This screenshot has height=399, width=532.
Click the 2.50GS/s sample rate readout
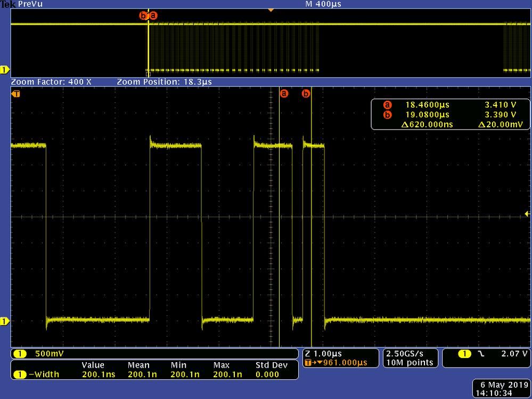[x=405, y=354]
